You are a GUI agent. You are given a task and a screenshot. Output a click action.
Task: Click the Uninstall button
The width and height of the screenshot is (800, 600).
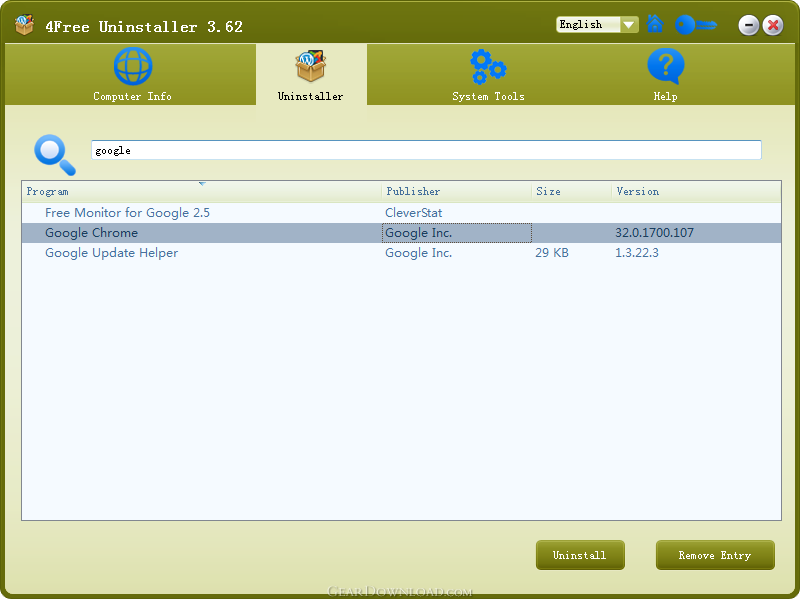[x=580, y=555]
